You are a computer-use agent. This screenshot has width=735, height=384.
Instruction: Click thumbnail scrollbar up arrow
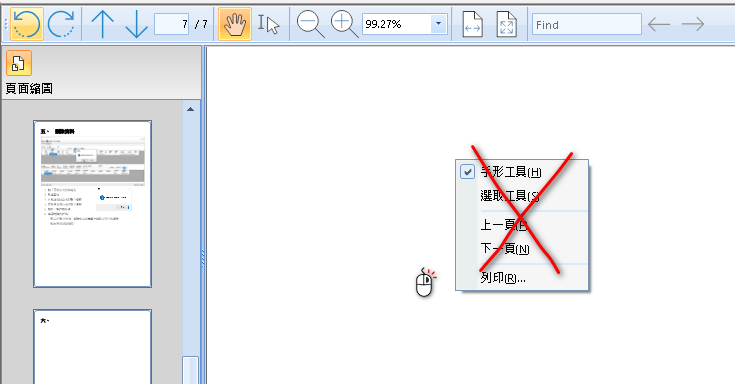click(190, 109)
